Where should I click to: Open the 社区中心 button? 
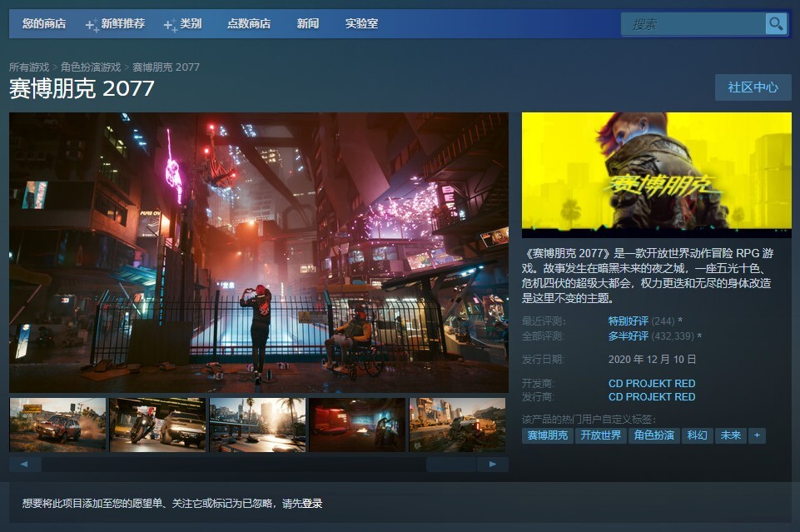coord(753,87)
